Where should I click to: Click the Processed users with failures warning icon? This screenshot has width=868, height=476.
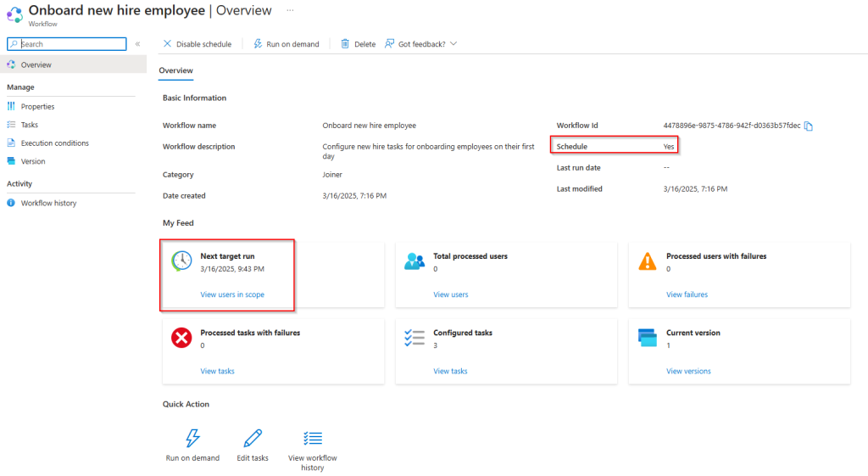[x=648, y=261]
